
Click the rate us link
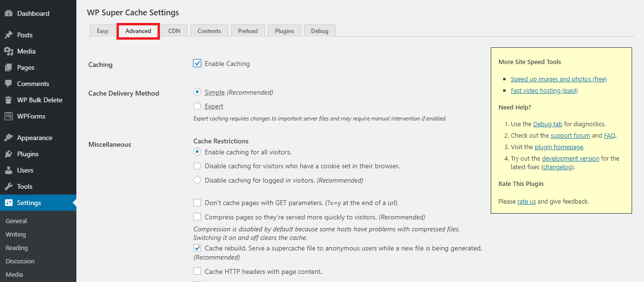(527, 201)
